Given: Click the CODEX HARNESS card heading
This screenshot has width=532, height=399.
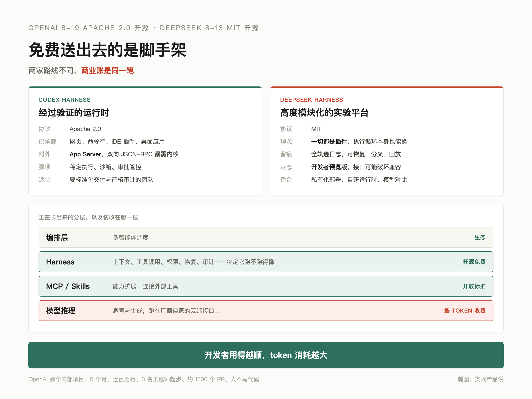Looking at the screenshot, I should tap(65, 100).
